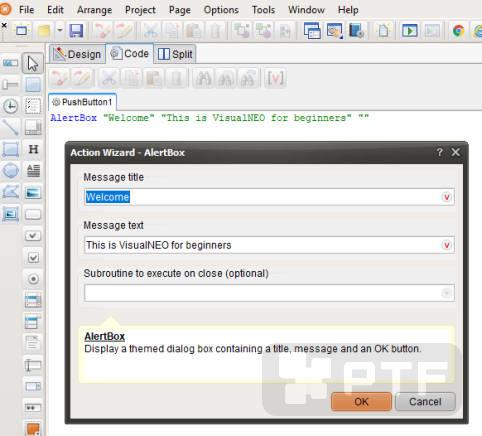Open the Window menu
Viewport: 482px width, 436px height.
coord(306,10)
